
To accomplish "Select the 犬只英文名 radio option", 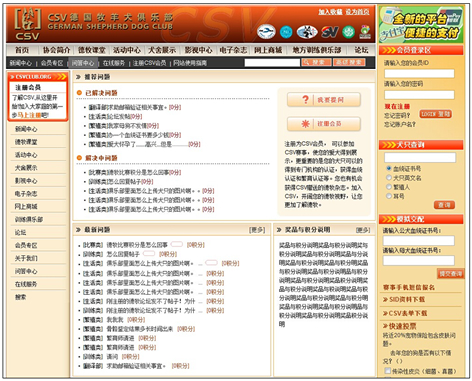I will 389,178.
